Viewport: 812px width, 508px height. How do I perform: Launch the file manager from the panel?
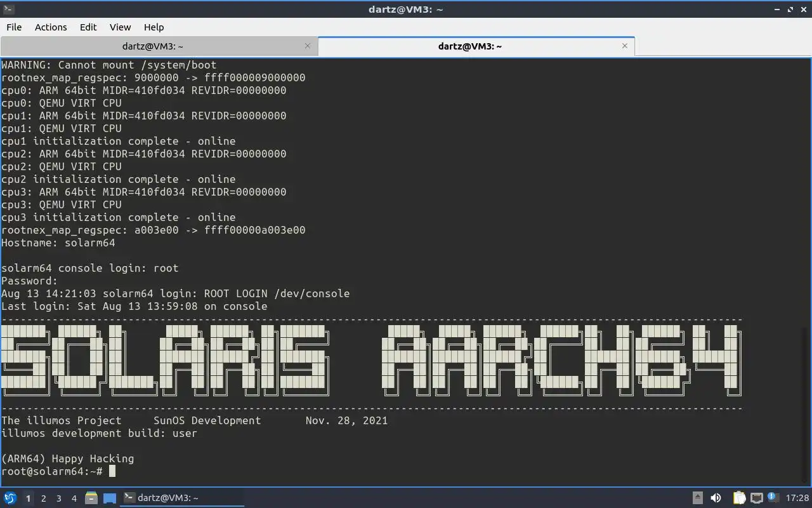91,498
